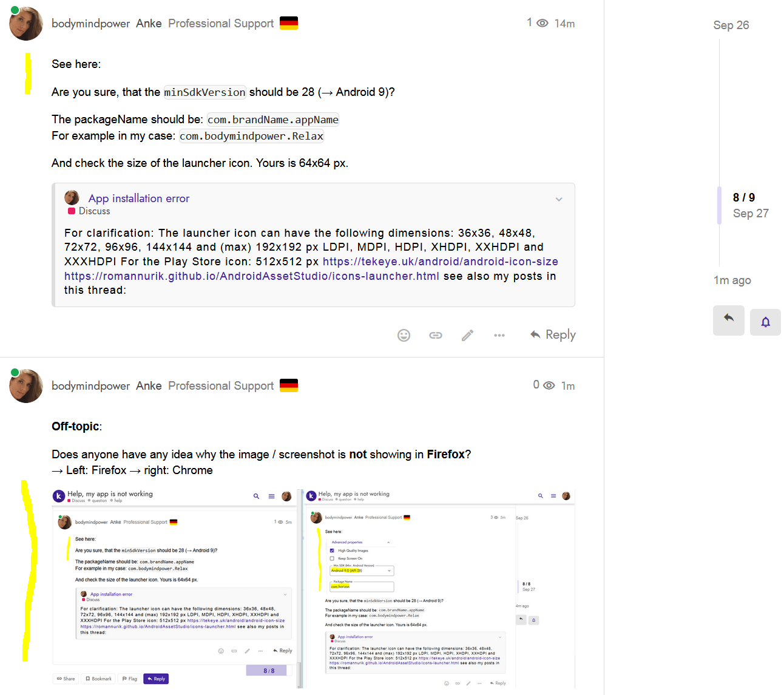Click the small avatar in the quote header
The width and height of the screenshot is (784, 695).
(72, 198)
